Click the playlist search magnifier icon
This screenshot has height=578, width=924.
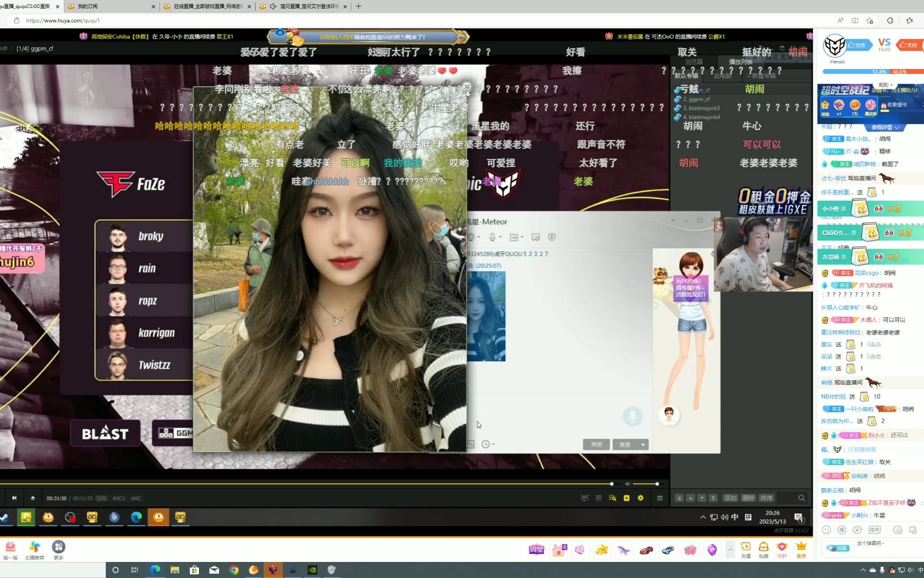click(802, 498)
